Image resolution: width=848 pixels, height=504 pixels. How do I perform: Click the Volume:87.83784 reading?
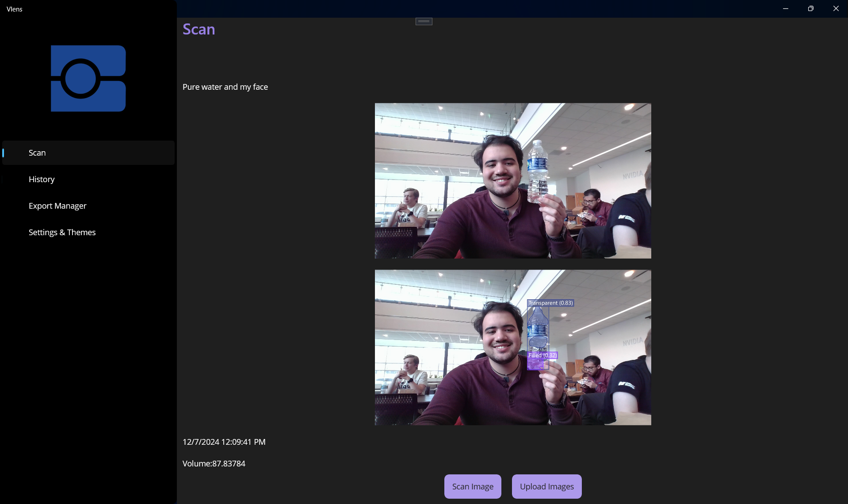pyautogui.click(x=214, y=463)
